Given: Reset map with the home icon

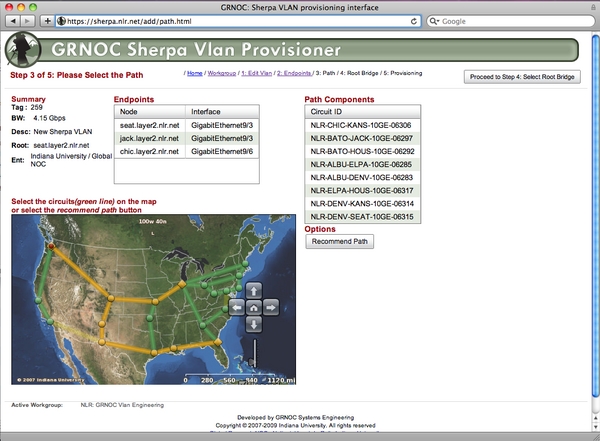Looking at the screenshot, I should [254, 307].
